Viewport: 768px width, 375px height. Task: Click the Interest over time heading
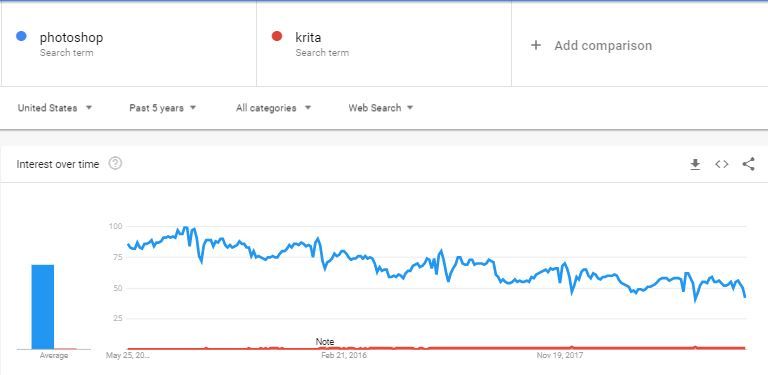pos(58,164)
